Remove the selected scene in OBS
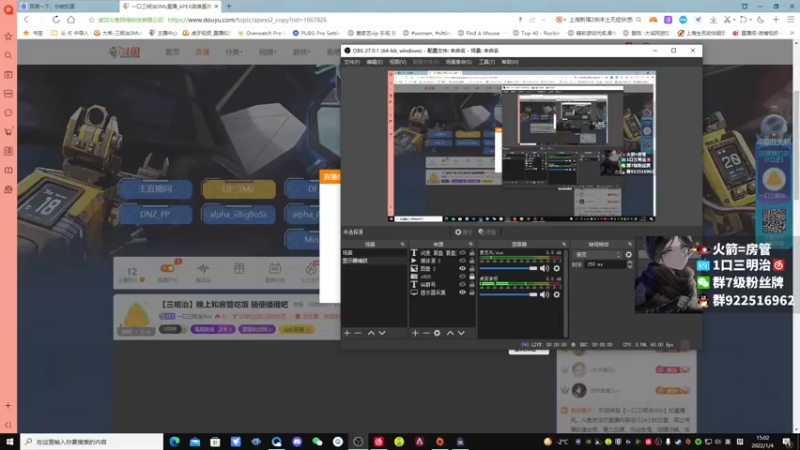Screen dimensions: 800x450 (x=358, y=333)
